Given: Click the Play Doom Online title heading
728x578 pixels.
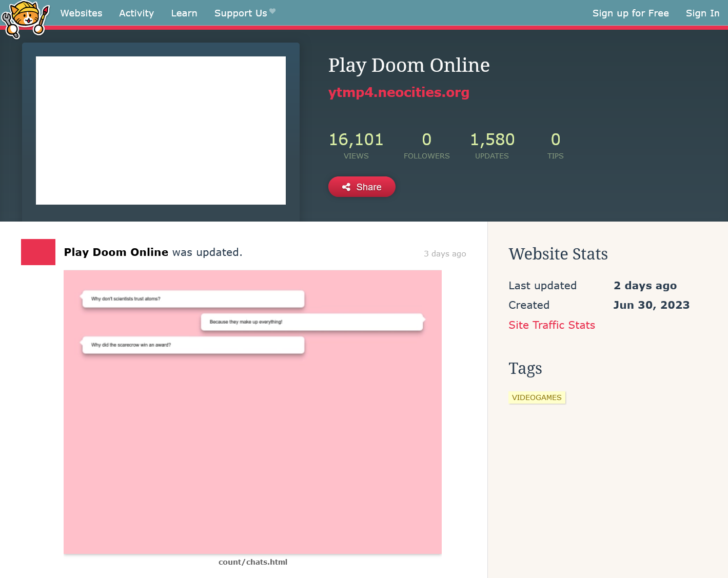Looking at the screenshot, I should pos(409,65).
